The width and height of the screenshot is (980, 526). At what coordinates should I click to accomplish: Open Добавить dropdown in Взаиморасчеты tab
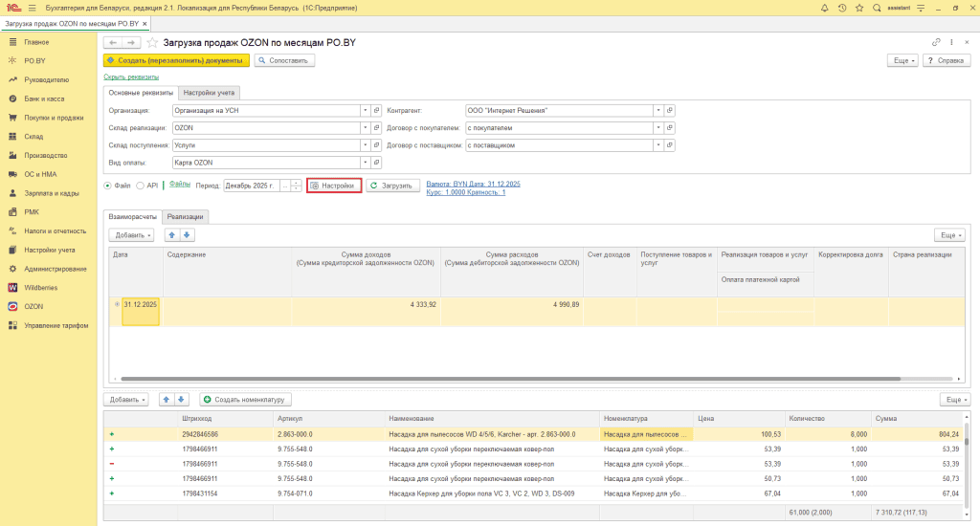(x=131, y=235)
